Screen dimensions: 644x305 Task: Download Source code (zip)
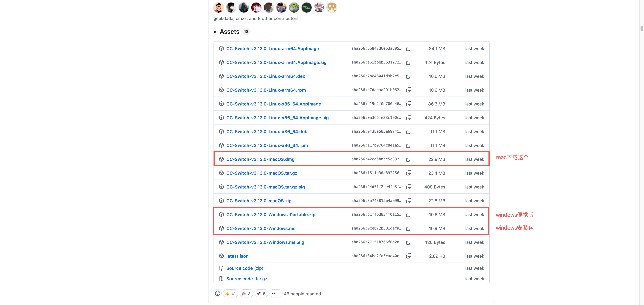click(244, 268)
